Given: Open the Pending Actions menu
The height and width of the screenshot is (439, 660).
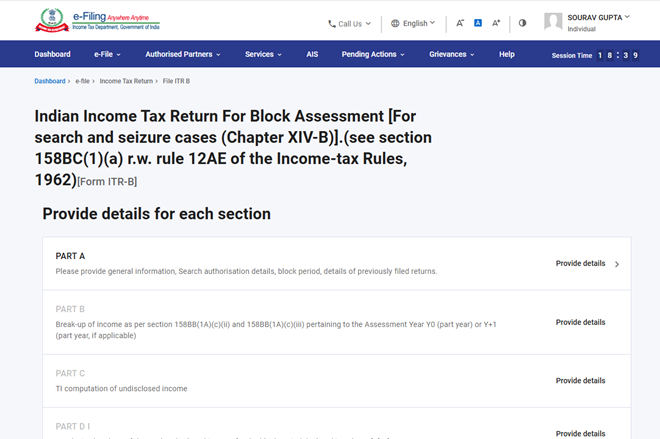Looking at the screenshot, I should pyautogui.click(x=373, y=54).
